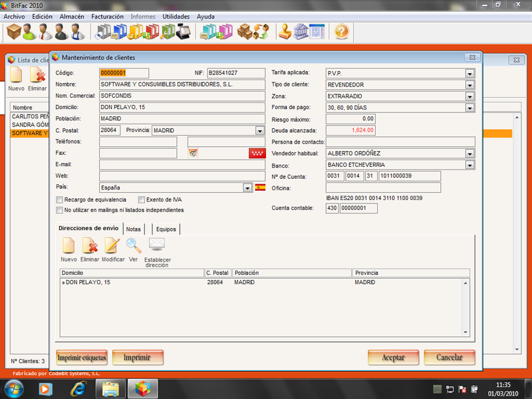The width and height of the screenshot is (532, 399).
Task: Click the Código input field
Action: (x=124, y=73)
